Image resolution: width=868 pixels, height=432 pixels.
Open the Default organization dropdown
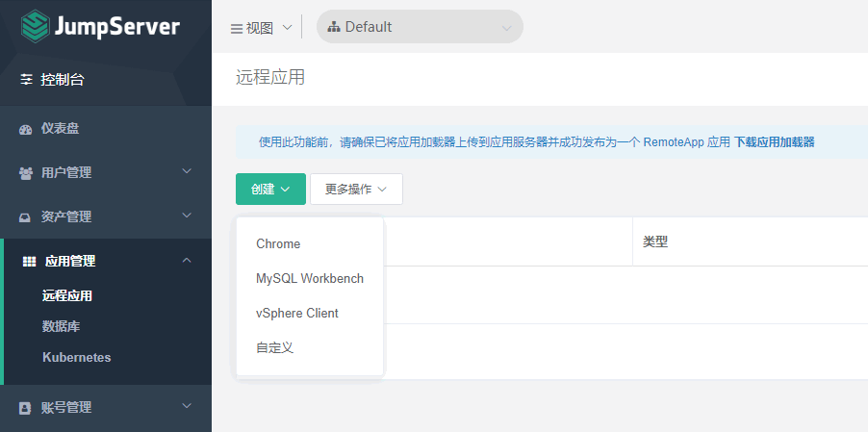coord(420,27)
